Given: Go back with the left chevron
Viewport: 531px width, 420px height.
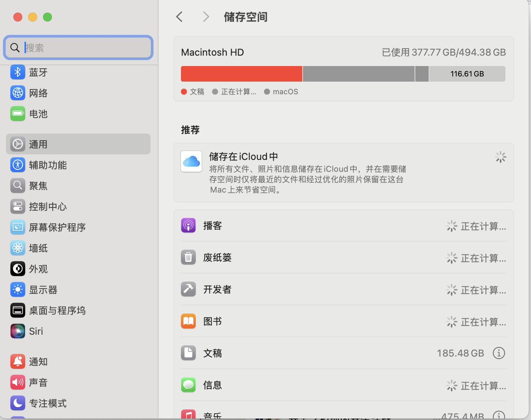Looking at the screenshot, I should pos(179,17).
